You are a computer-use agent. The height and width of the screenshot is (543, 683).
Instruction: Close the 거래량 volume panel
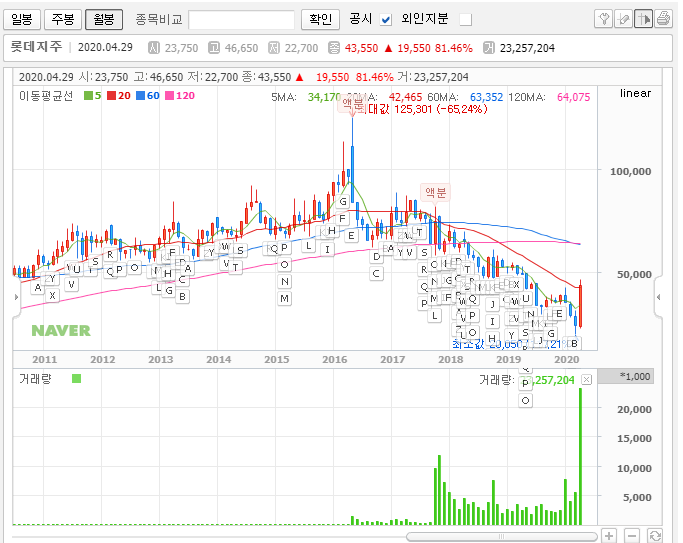[x=587, y=380]
